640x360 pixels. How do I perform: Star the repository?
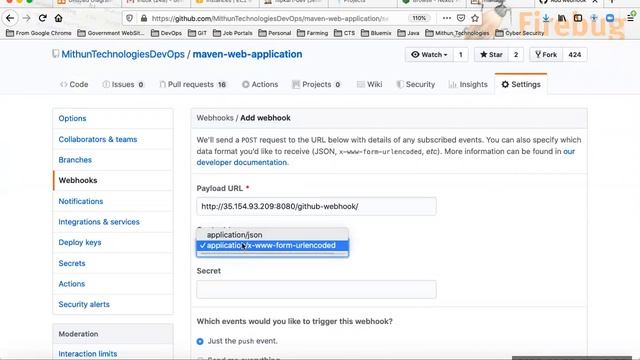(x=491, y=55)
